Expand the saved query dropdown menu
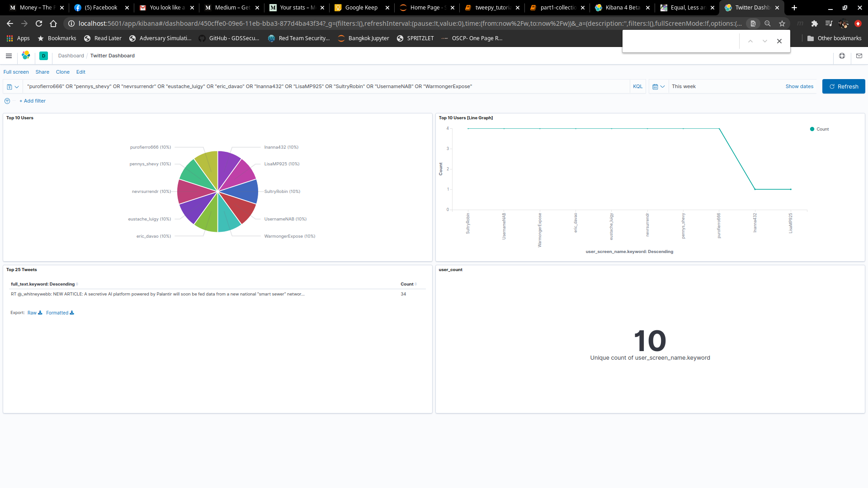Viewport: 868px width, 488px height. 13,86
